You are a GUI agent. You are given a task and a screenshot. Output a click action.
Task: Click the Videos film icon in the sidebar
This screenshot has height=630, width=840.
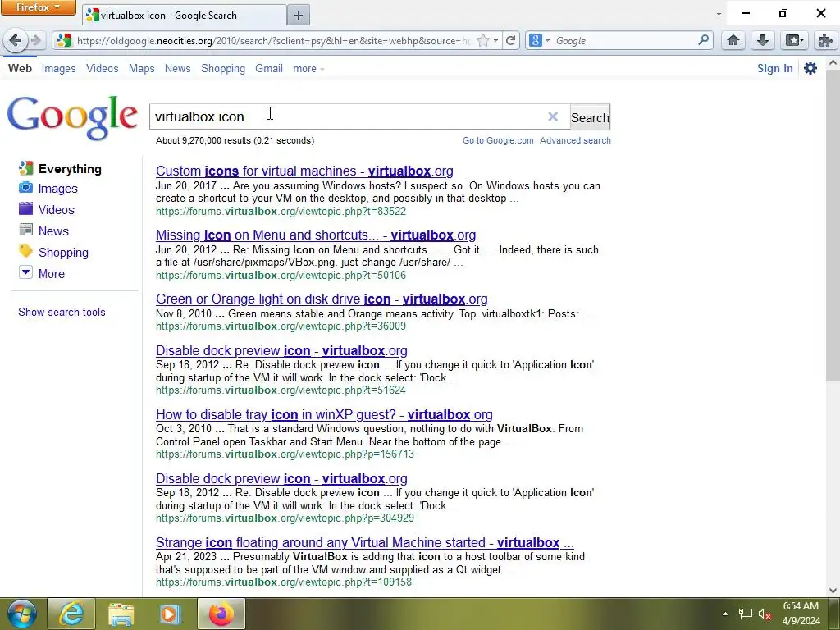point(25,209)
